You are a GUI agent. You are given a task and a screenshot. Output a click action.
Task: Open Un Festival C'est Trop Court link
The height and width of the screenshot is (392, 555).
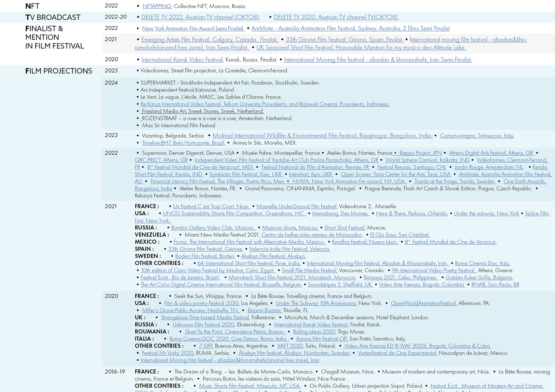tap(211, 206)
